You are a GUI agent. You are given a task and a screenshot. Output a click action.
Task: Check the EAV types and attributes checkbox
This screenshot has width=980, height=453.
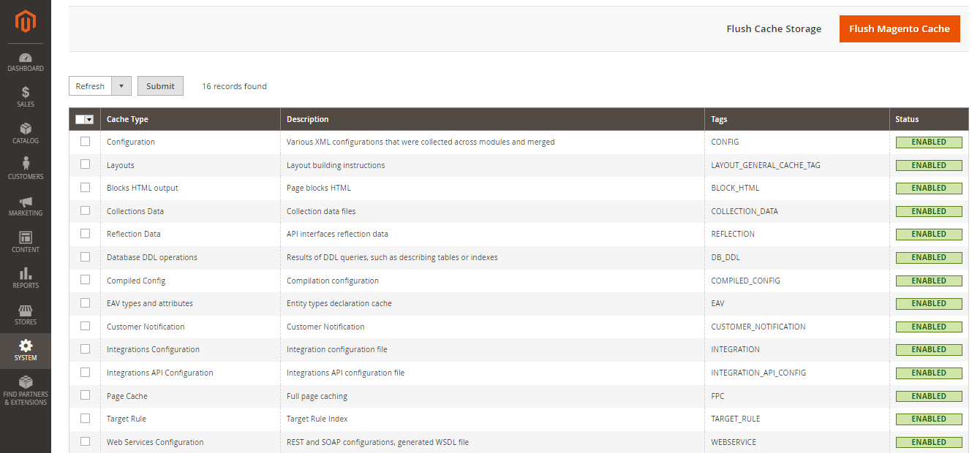(x=85, y=303)
